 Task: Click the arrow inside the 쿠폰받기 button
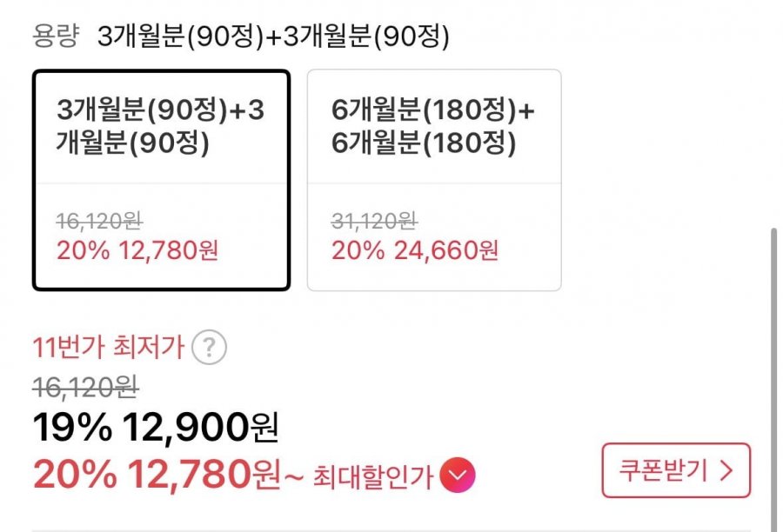(726, 471)
